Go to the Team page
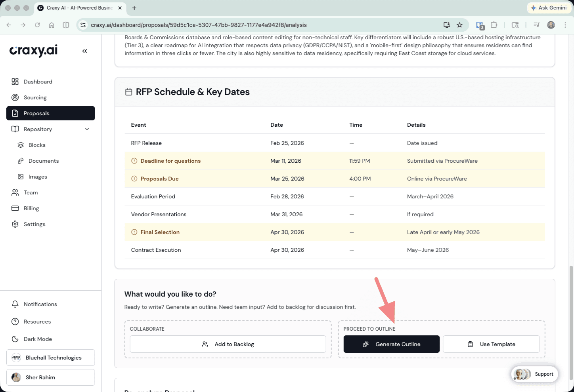Screen dimensions: 574x392 click(50, 192)
